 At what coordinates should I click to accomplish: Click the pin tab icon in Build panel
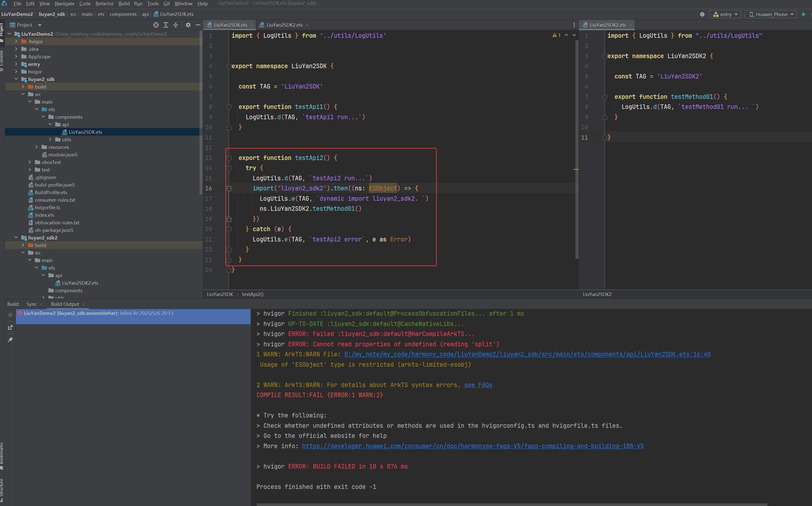click(10, 340)
